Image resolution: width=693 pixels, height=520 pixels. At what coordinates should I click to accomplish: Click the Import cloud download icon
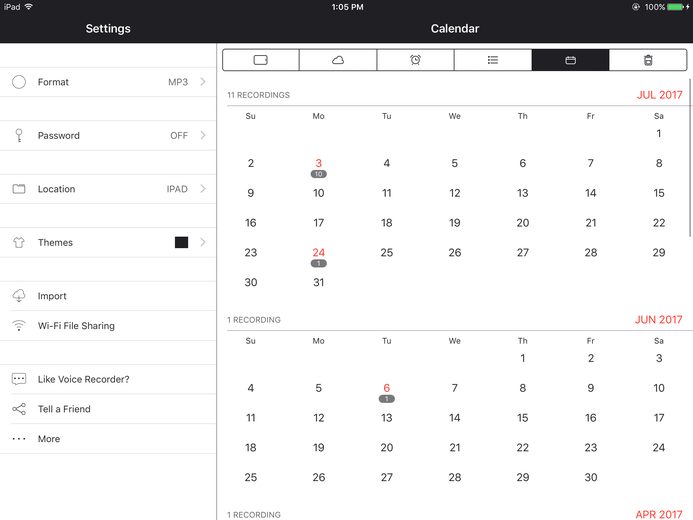pyautogui.click(x=19, y=296)
